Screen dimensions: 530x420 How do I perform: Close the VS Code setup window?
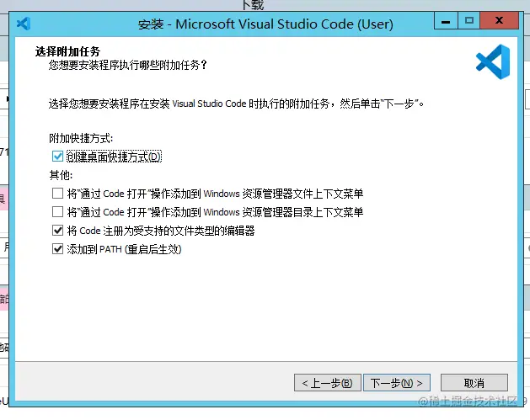(502, 20)
